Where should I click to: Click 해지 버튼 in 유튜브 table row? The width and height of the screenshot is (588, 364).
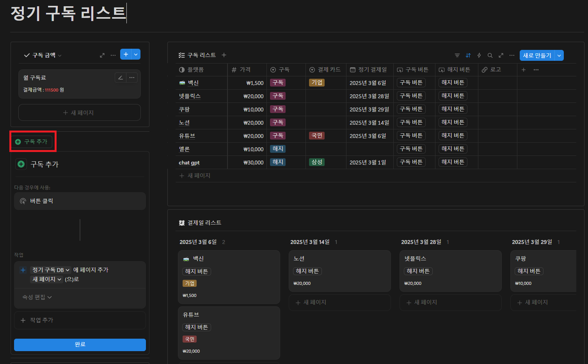pyautogui.click(x=453, y=136)
